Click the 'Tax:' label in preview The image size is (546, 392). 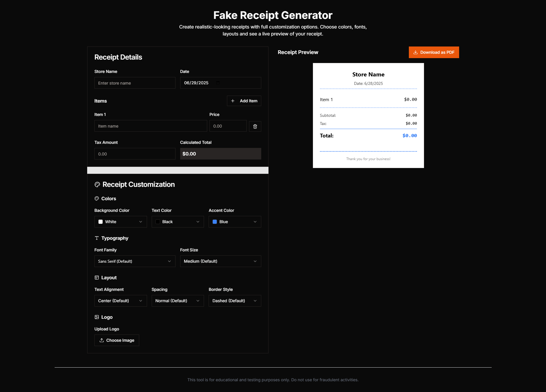coord(323,123)
